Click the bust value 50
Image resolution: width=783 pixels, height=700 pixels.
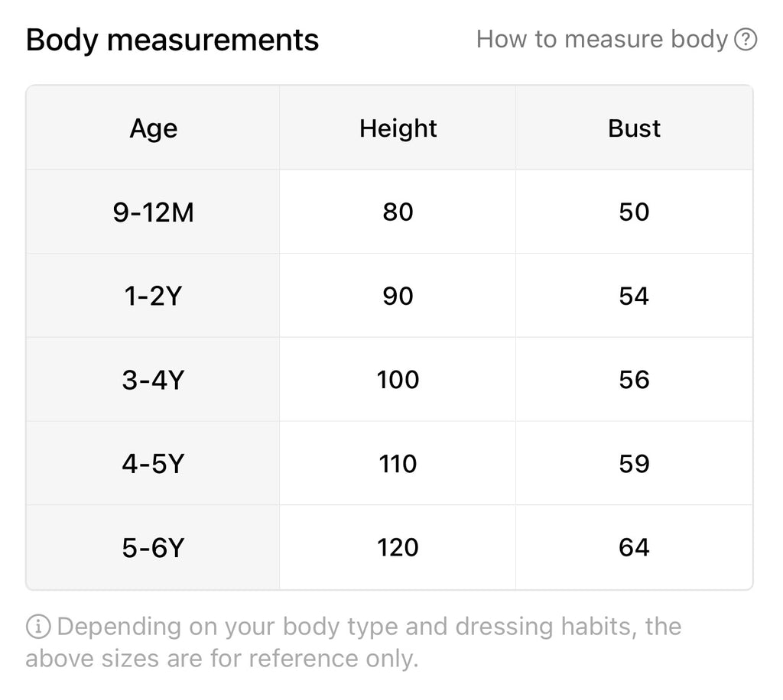point(634,212)
